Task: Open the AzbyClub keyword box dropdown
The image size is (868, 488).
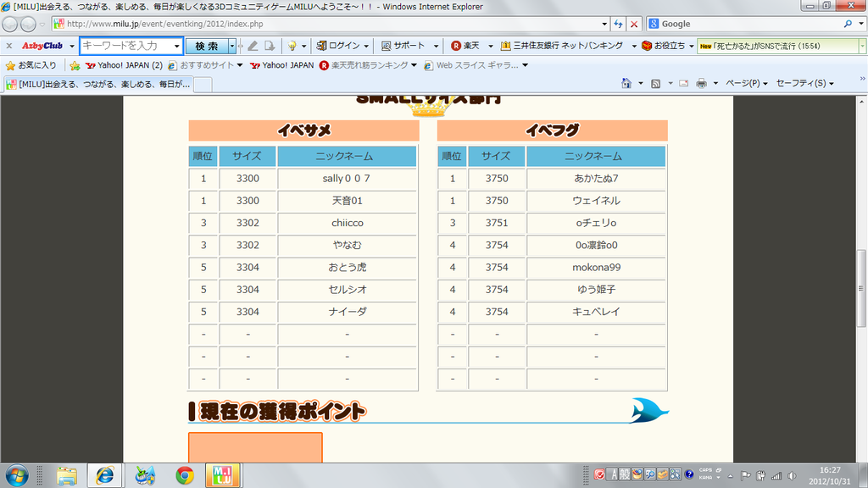Action: [x=176, y=46]
